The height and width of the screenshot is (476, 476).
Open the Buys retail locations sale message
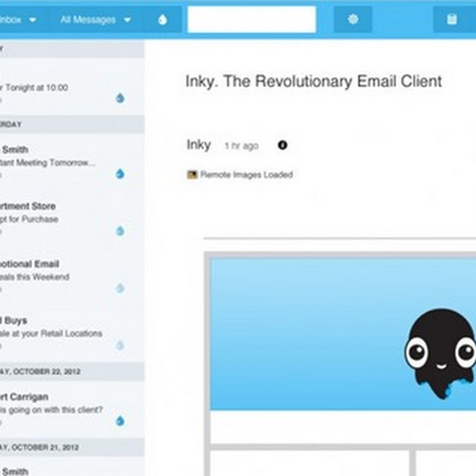click(72, 333)
